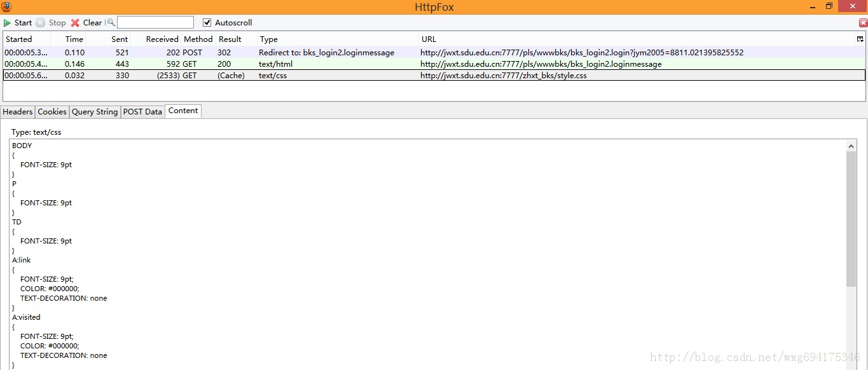Image resolution: width=868 pixels, height=370 pixels.
Task: Click the magnifier search icon
Action: click(111, 22)
